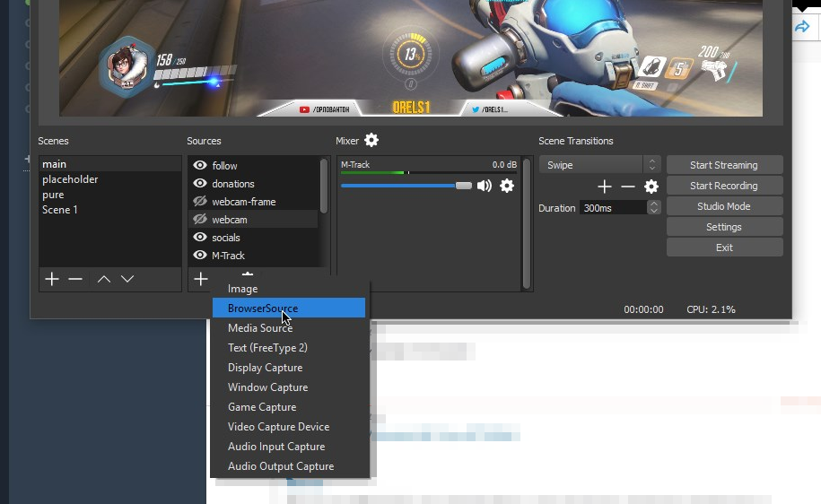The image size is (821, 504).
Task: Click the Mixer panel scrollbar
Action: pos(527,223)
